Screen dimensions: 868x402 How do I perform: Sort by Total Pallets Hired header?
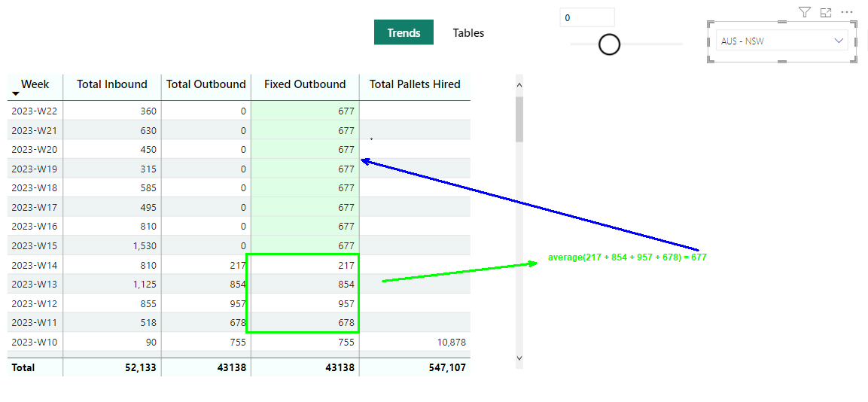click(x=415, y=84)
